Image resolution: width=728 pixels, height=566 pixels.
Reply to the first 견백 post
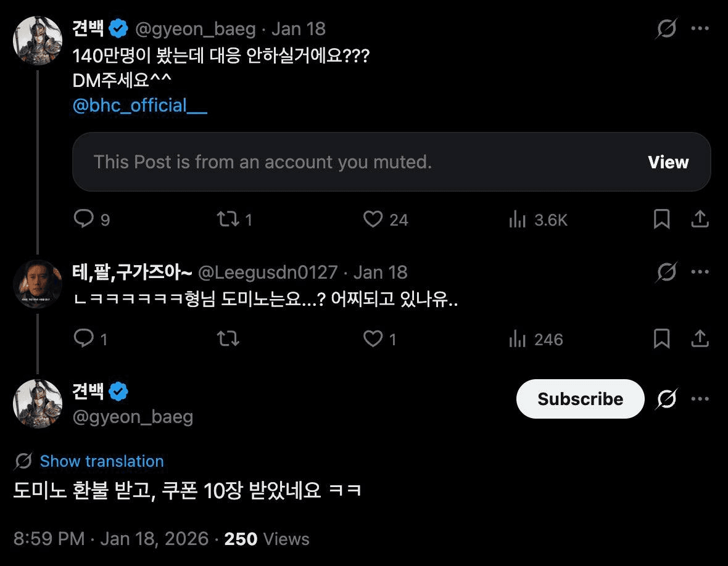pyautogui.click(x=83, y=219)
